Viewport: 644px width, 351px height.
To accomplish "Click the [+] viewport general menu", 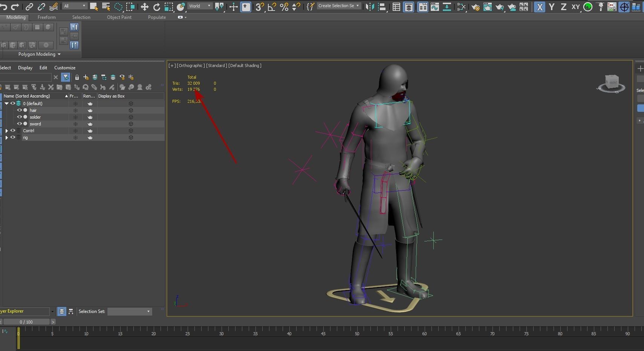I will pos(172,66).
